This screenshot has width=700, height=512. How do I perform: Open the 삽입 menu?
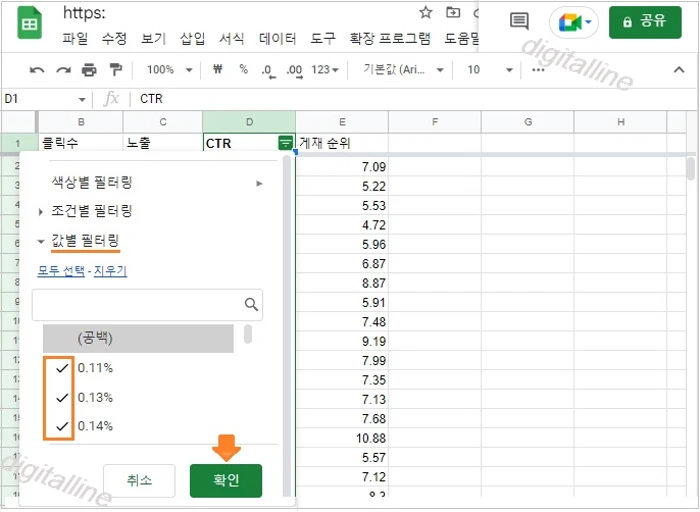point(192,38)
